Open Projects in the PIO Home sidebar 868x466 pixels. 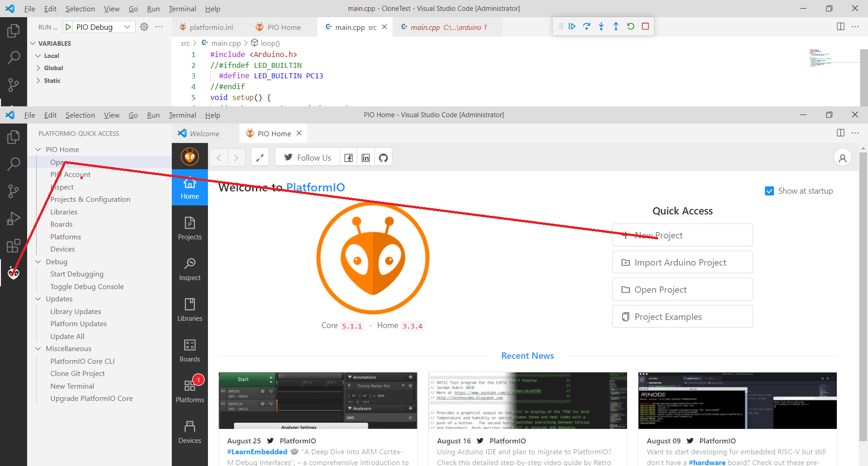coord(190,228)
